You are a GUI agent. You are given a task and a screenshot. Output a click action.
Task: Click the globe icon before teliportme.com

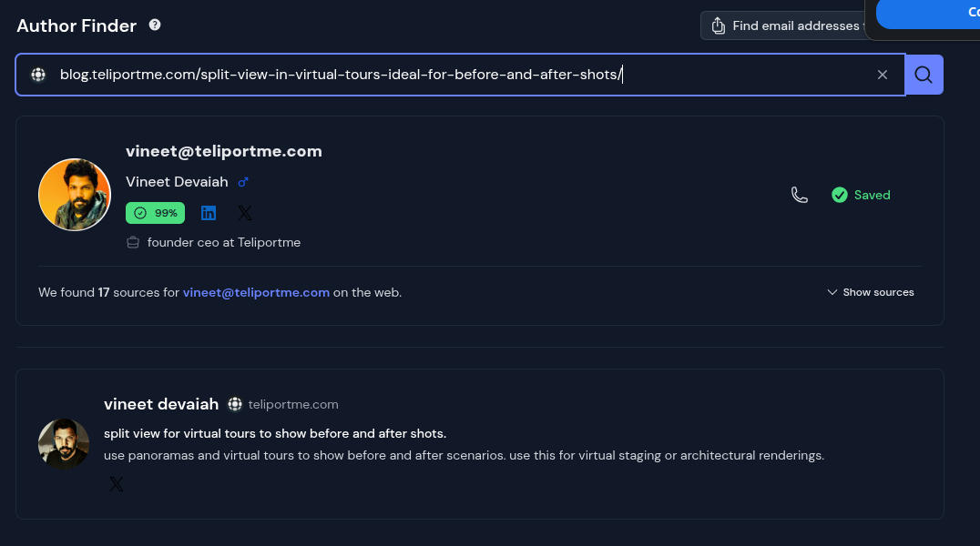(x=235, y=404)
